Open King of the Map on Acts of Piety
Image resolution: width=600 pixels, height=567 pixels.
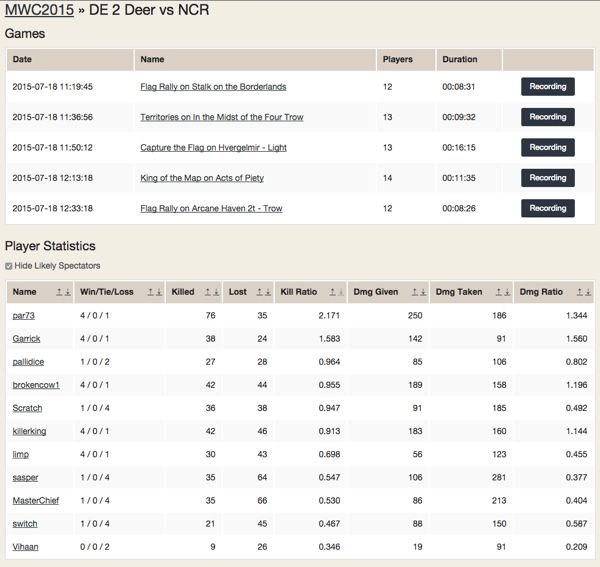[202, 178]
